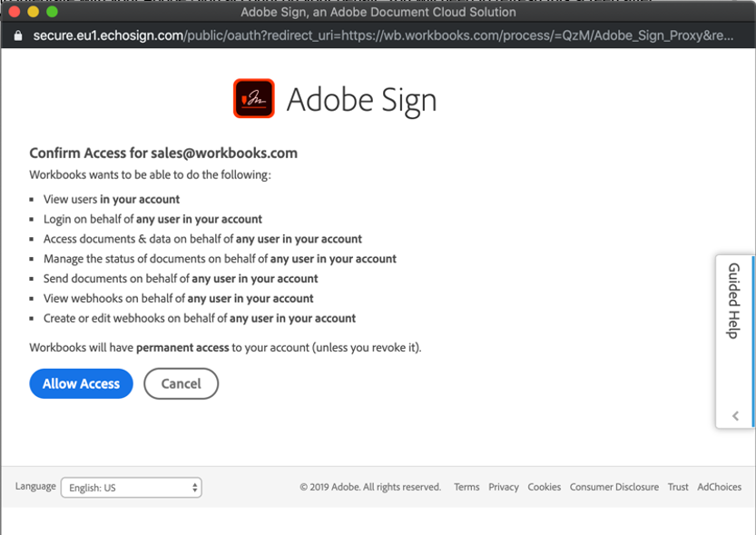
Task: Click the Adobe Sign heading text
Action: coord(361,100)
